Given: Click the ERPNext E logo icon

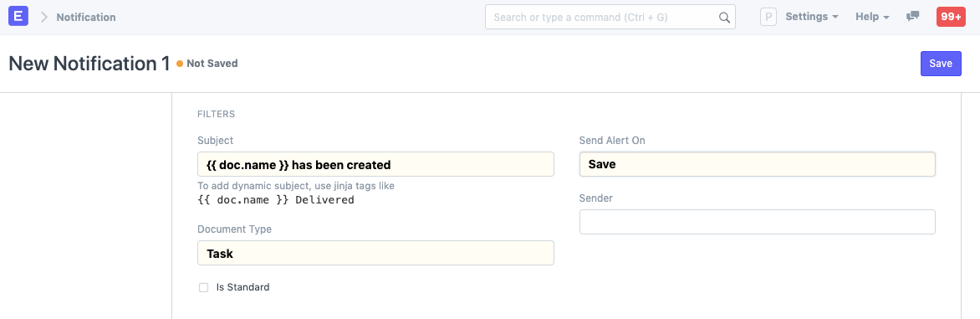Looking at the screenshot, I should [x=18, y=17].
